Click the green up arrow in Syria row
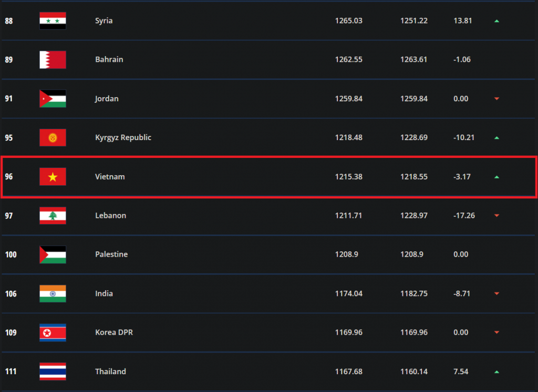Screen dimensions: 538x392 [496, 21]
